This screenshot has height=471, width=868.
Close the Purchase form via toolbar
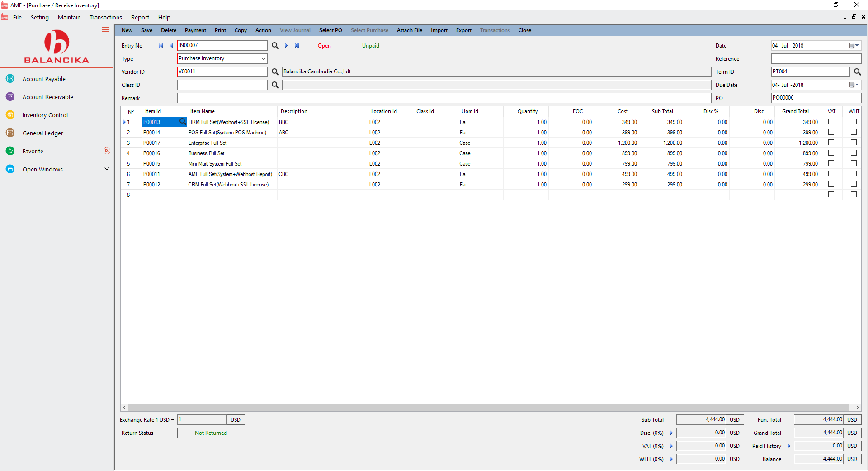click(525, 30)
